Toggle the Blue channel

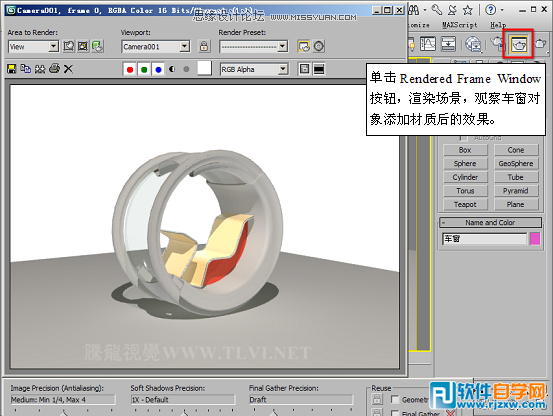tap(158, 69)
